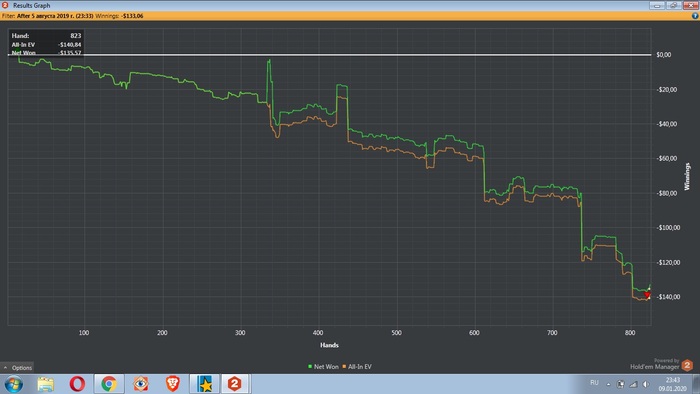Click the All-In EV -$140,84 tooltip row

click(x=46, y=45)
